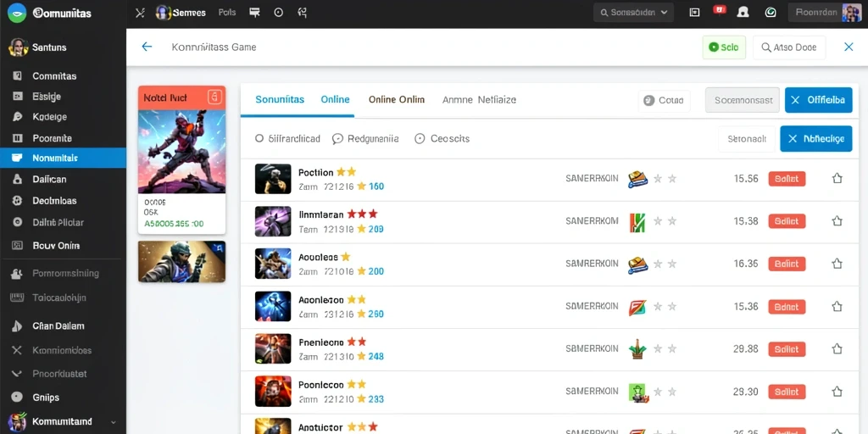Click the blue Offifieiba button
Screen dimensions: 868x434
click(x=818, y=100)
